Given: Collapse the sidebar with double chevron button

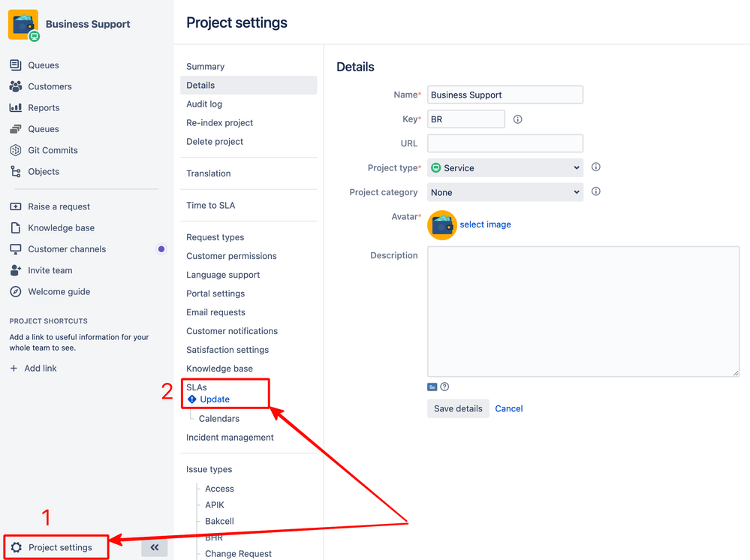Looking at the screenshot, I should (154, 547).
